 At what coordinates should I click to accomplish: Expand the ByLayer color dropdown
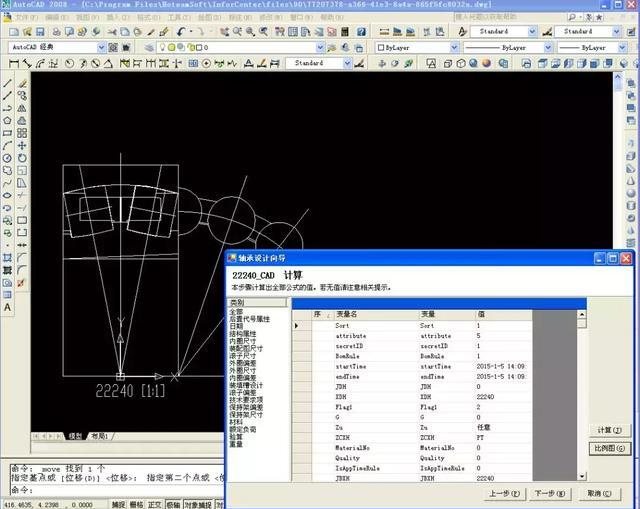coord(456,47)
